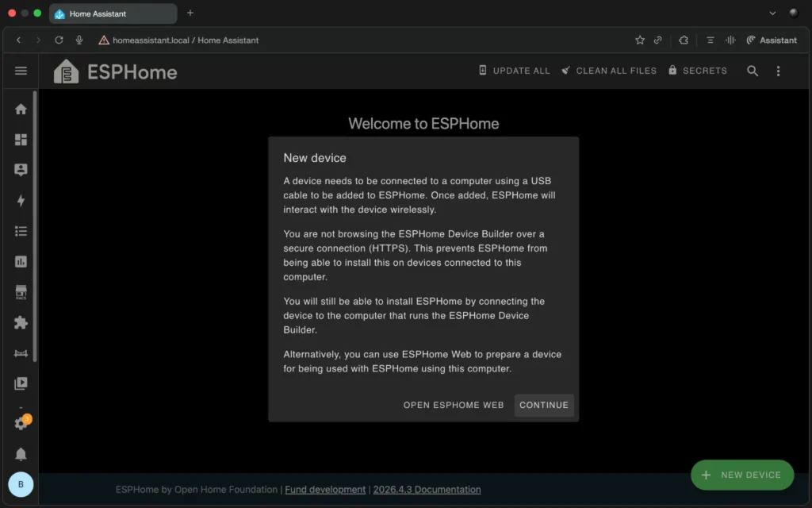Viewport: 812px width, 508px height.
Task: Open the person card icon in sidebar
Action: [x=21, y=170]
